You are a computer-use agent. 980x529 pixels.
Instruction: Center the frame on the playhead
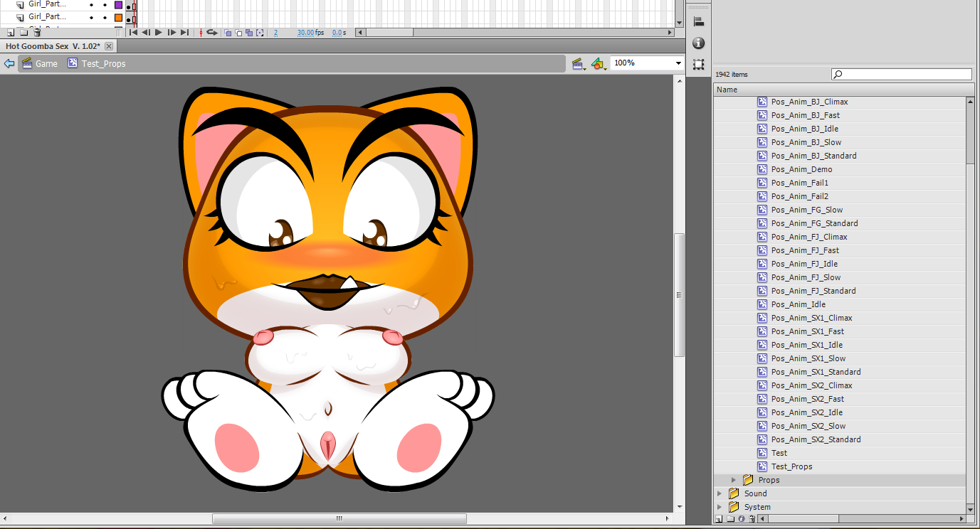(x=201, y=33)
